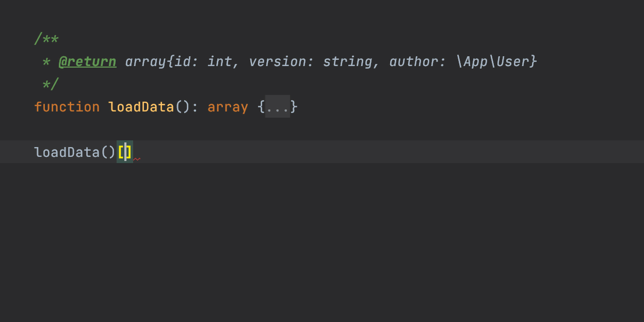The width and height of the screenshot is (644, 322).
Task: Click the underlined @return doc tag
Action: coord(87,62)
